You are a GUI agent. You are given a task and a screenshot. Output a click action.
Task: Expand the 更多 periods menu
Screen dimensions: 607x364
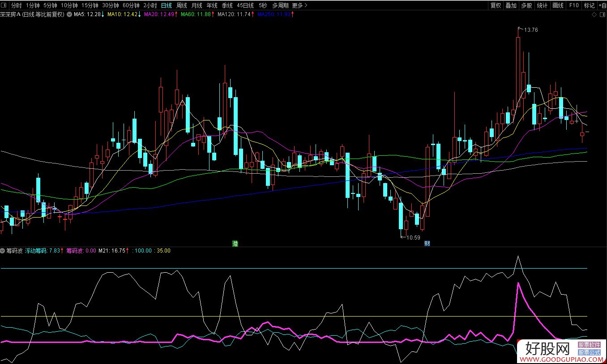(x=299, y=5)
